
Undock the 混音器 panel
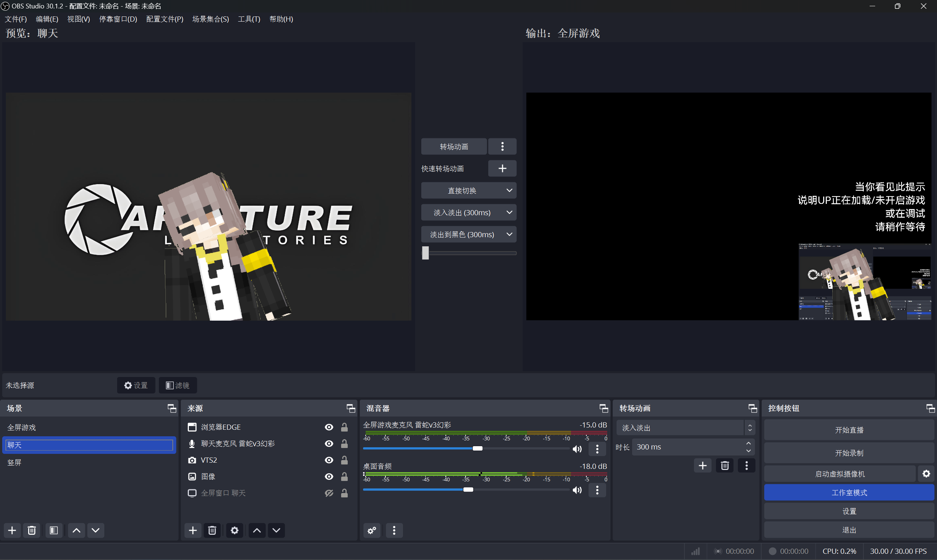pos(604,408)
